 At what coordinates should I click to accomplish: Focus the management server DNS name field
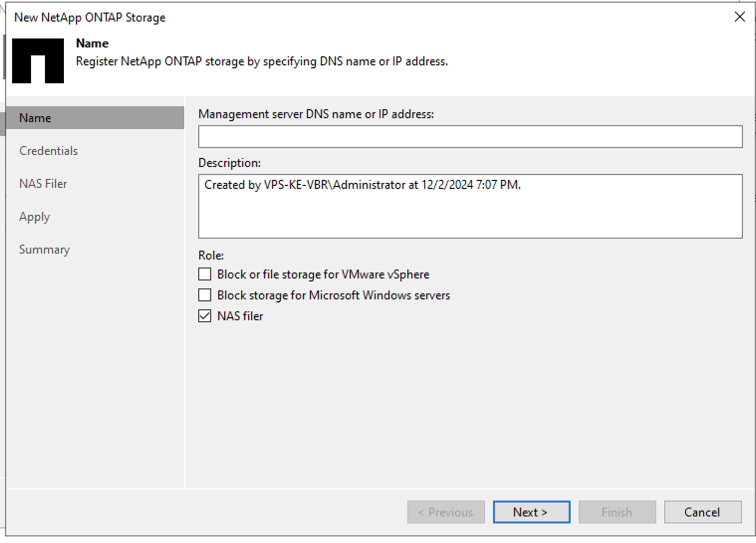click(x=470, y=136)
